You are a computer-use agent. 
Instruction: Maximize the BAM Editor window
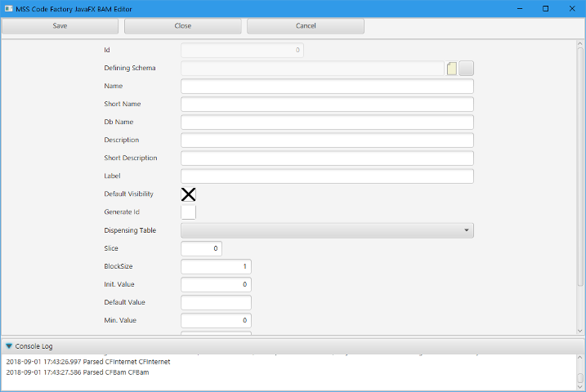[x=545, y=8]
